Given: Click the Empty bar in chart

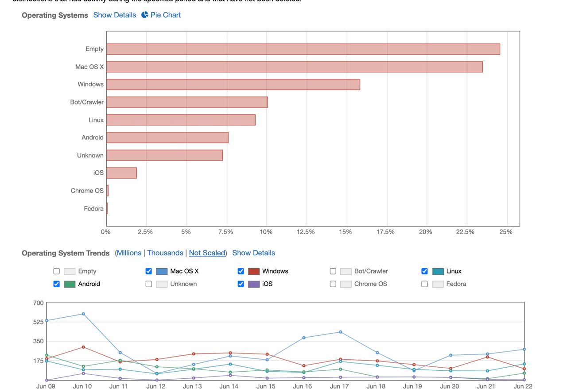Looking at the screenshot, I should 303,49.
